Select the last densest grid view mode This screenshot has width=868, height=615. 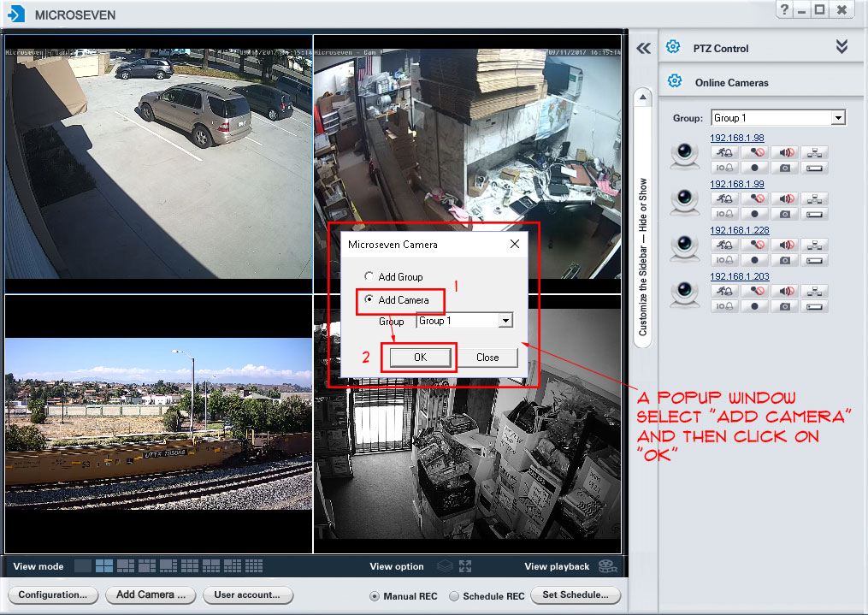pyautogui.click(x=254, y=565)
